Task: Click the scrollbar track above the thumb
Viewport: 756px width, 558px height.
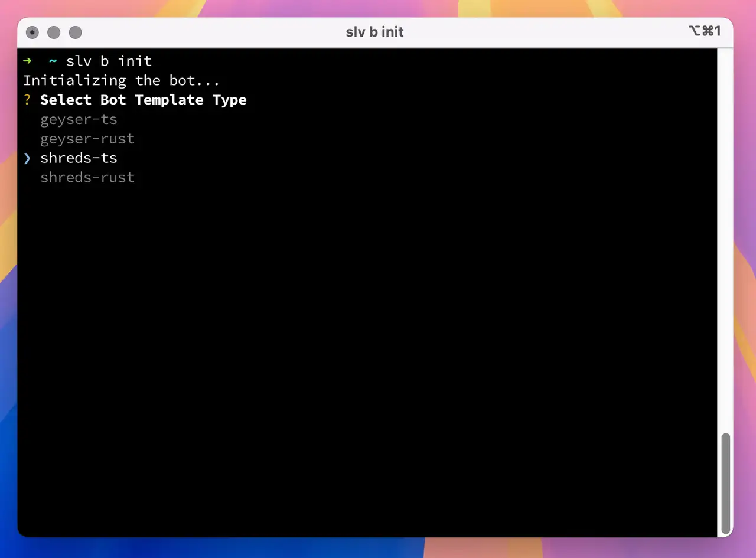Action: point(725,236)
